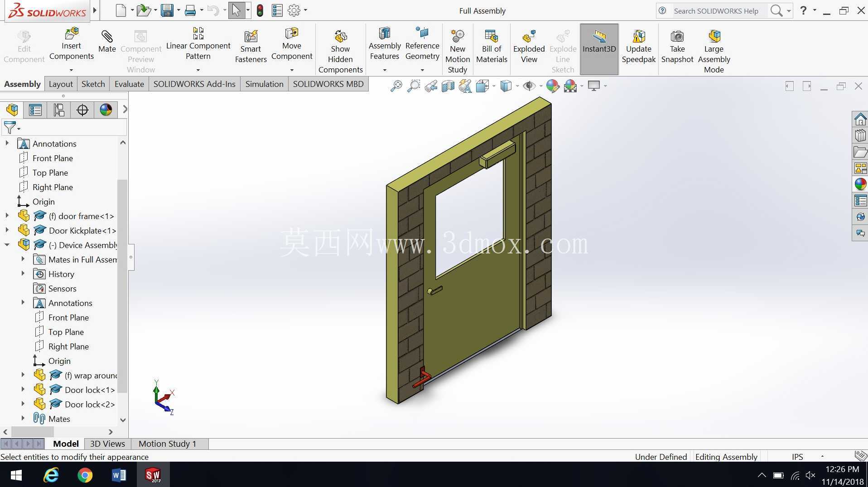This screenshot has height=487, width=868.
Task: Open the Hide/Show Items visibility control
Action: (x=529, y=86)
